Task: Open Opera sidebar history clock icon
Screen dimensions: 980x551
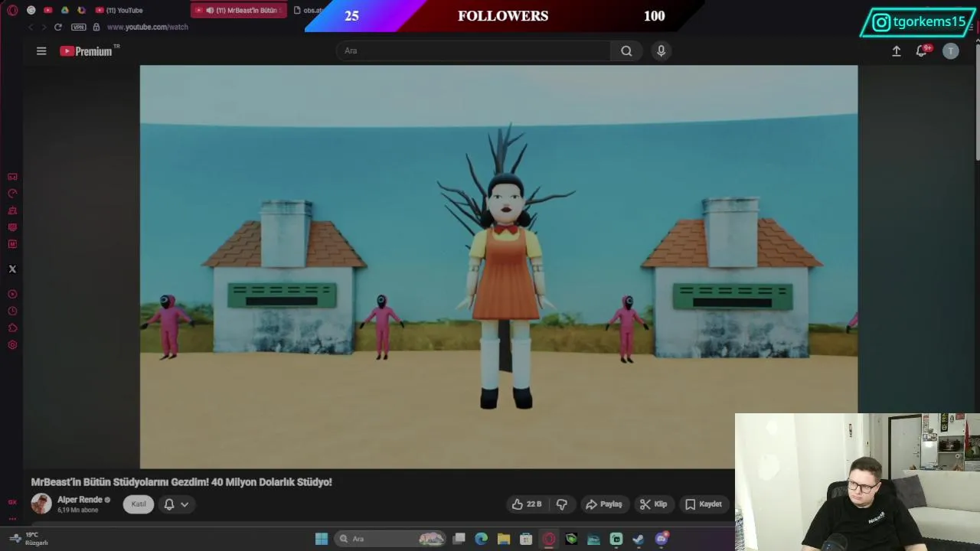Action: coord(12,311)
